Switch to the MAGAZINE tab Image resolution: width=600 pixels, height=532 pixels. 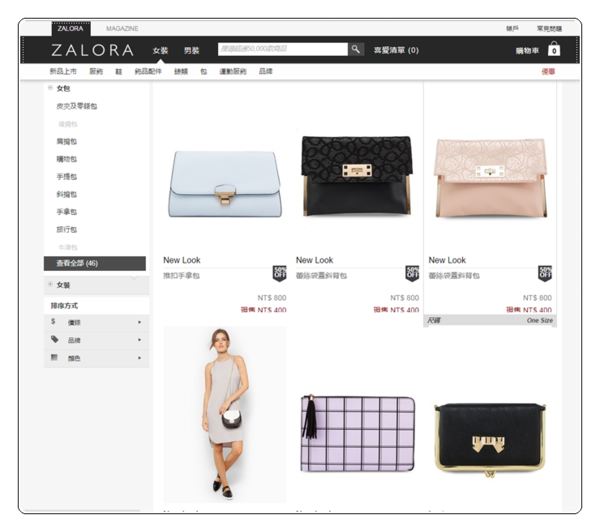pos(122,29)
